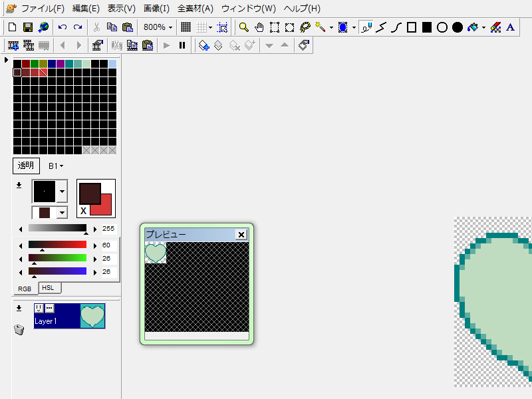Screen dimensions: 532x399
Task: Select the paint bucket Fill tool
Action: pos(473,27)
